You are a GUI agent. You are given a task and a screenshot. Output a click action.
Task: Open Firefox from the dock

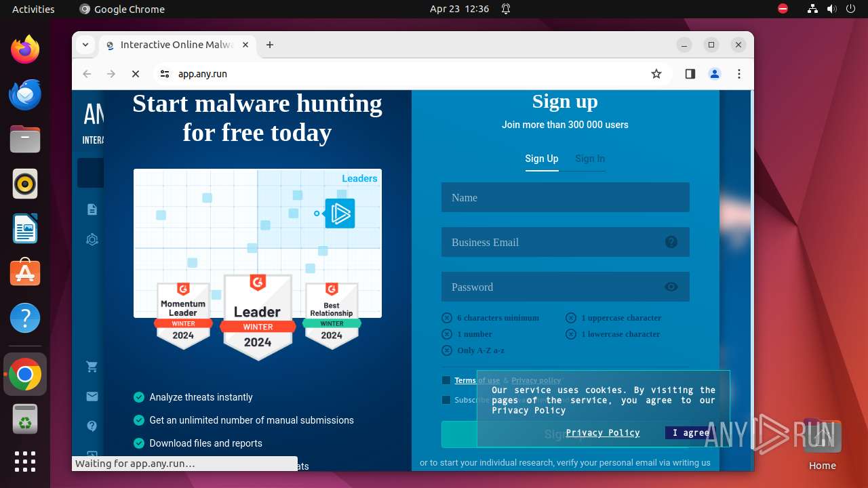coord(25,49)
